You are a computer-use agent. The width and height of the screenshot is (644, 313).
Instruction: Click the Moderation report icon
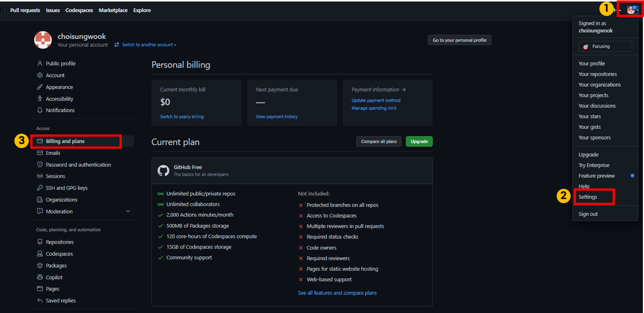tap(40, 211)
